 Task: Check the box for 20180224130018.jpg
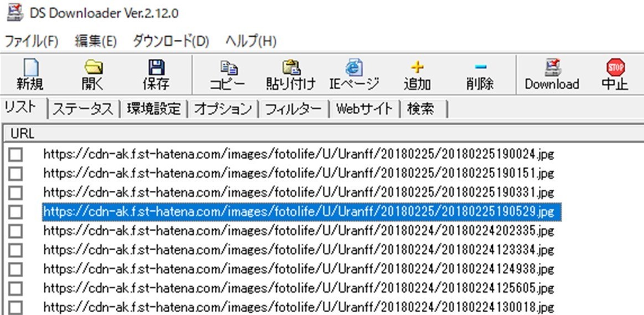coord(16,307)
